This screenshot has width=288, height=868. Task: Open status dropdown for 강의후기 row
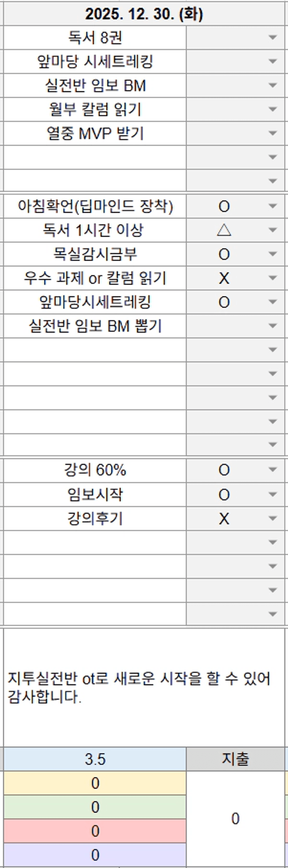273,519
